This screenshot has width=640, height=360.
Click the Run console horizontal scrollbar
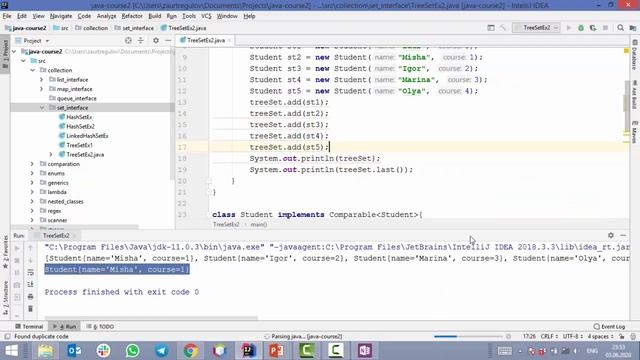151,318
